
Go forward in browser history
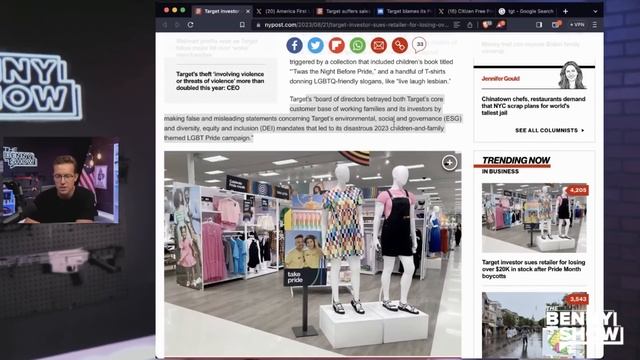[x=177, y=25]
